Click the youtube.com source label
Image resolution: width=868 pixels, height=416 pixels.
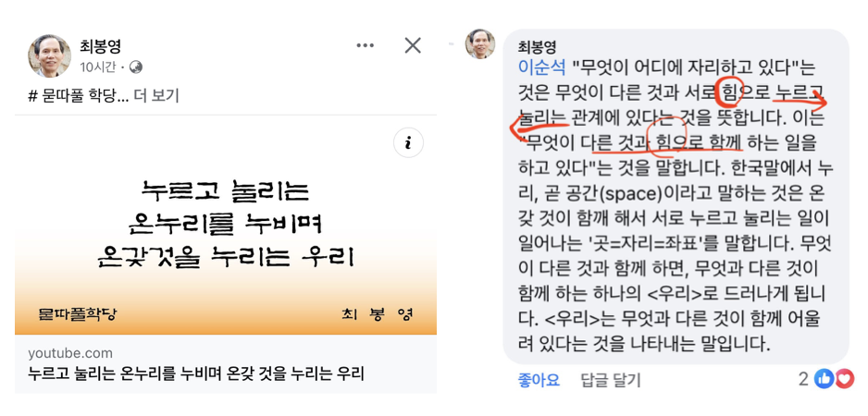tap(70, 353)
